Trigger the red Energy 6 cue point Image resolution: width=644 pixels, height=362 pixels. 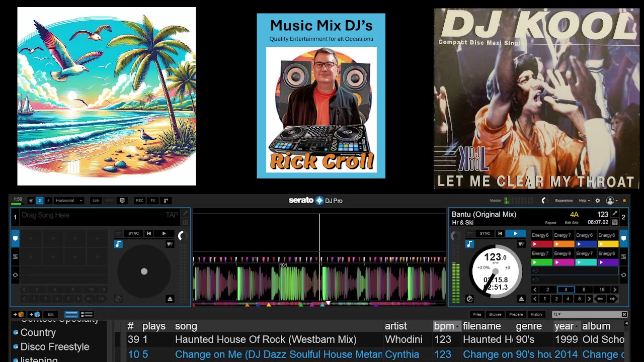542,244
